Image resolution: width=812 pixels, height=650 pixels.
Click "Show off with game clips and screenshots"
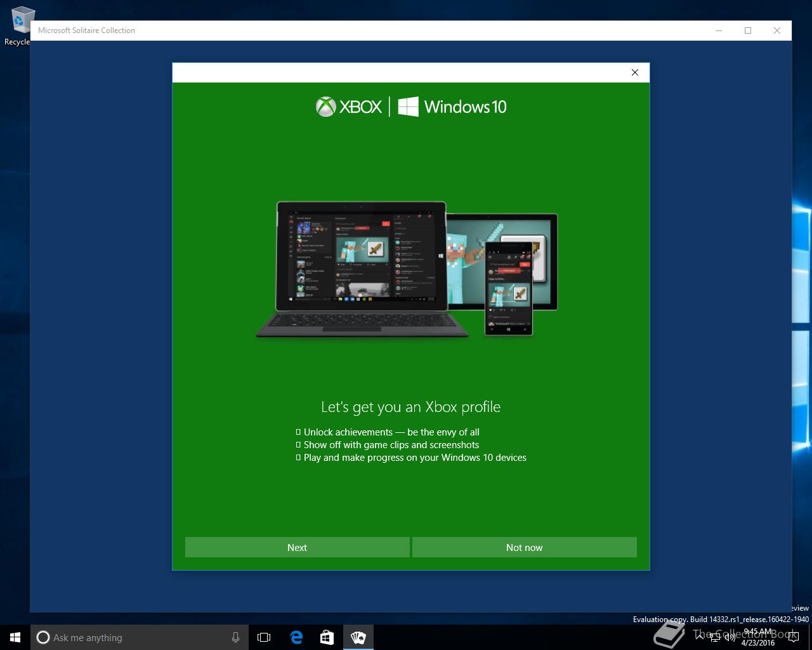391,445
